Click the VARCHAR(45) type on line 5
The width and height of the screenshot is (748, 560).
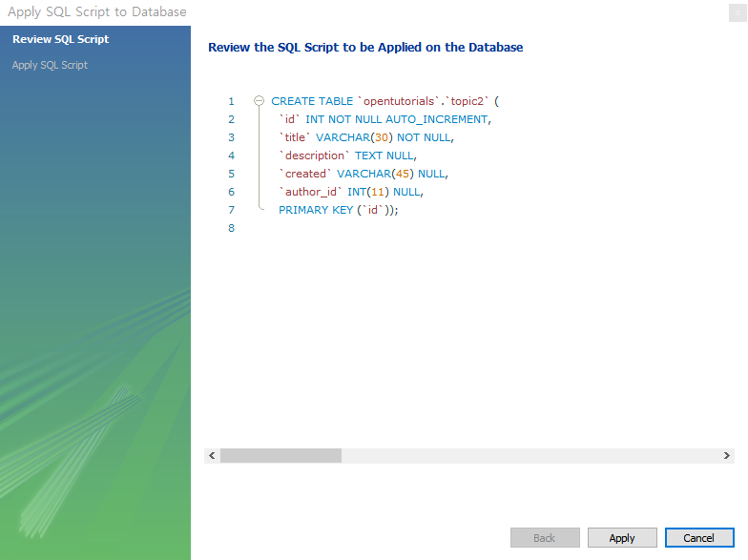375,174
